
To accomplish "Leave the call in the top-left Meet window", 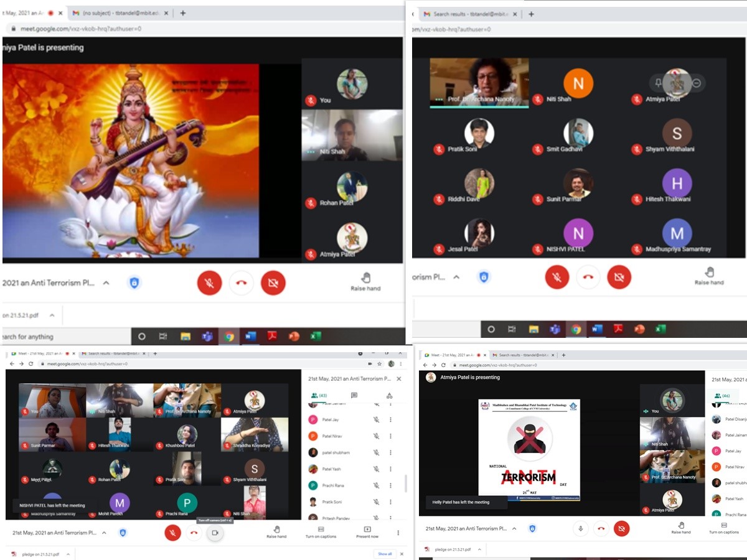I will tap(242, 282).
